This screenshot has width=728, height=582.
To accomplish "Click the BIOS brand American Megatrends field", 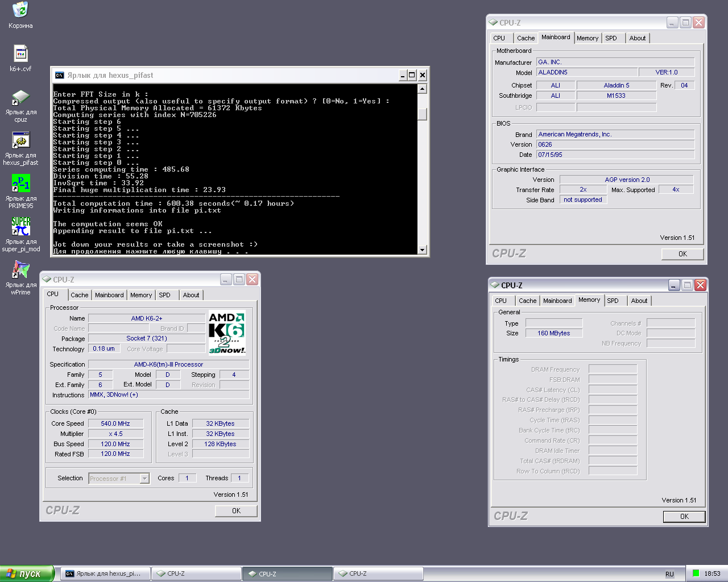I will point(615,134).
